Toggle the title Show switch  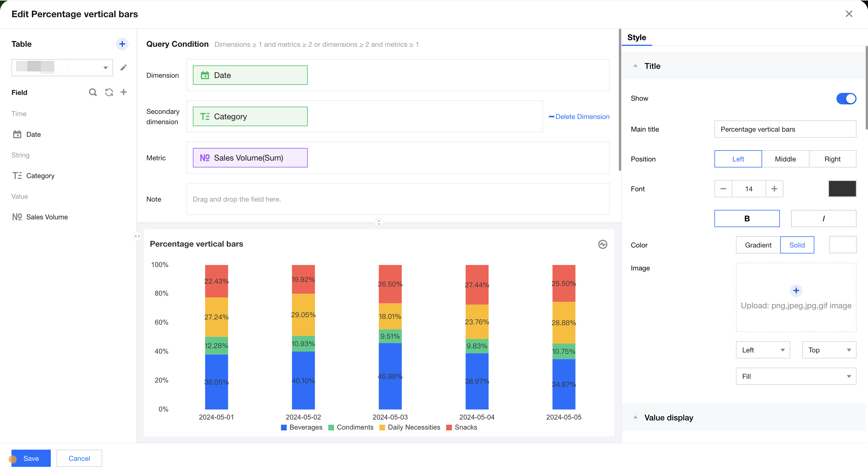pos(846,98)
